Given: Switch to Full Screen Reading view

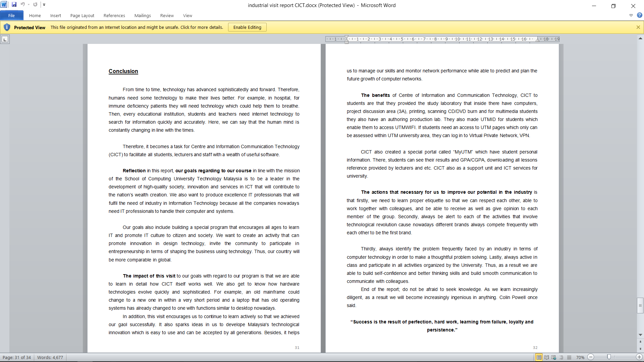Looking at the screenshot, I should [546, 357].
